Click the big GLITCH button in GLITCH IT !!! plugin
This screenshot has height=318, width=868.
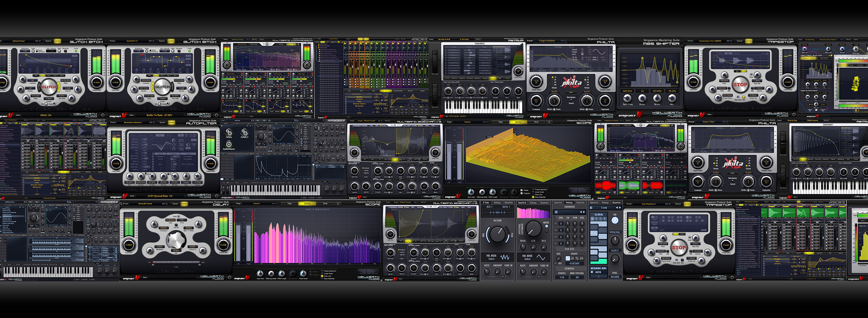[162, 87]
